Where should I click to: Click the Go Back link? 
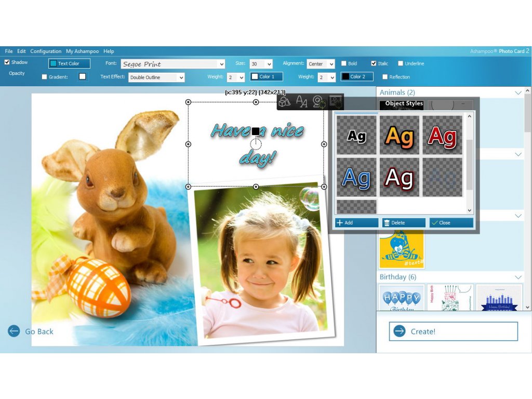(x=39, y=331)
